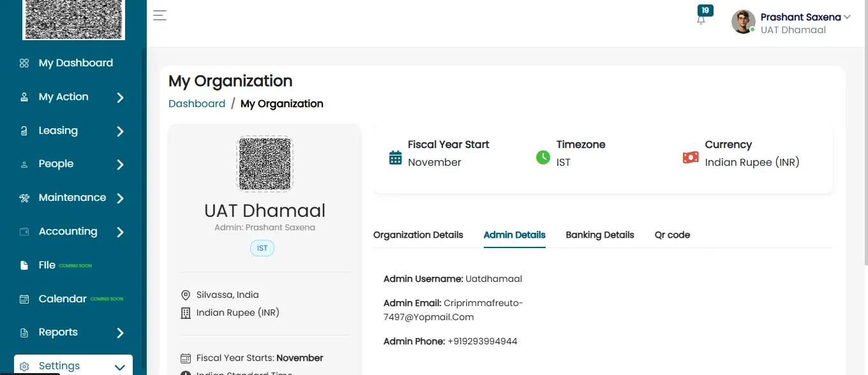
Task: Click the File document icon
Action: (x=24, y=265)
